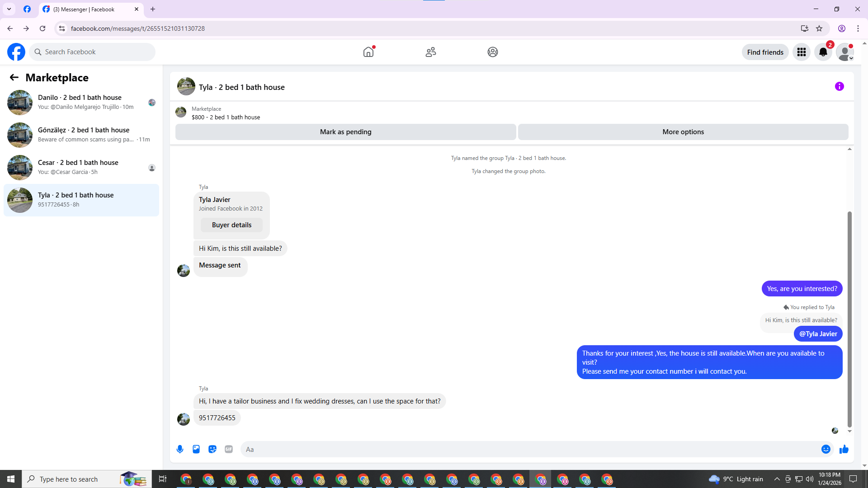Attach a photo using image icon
Viewport: 868px width, 488px height.
pyautogui.click(x=196, y=449)
